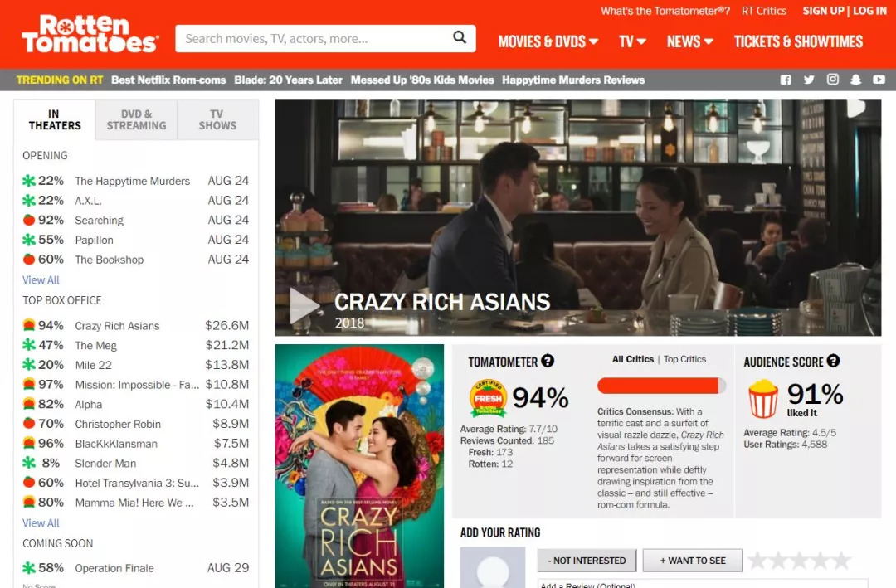
Task: Click the Certified Fresh badge icon
Action: [488, 398]
